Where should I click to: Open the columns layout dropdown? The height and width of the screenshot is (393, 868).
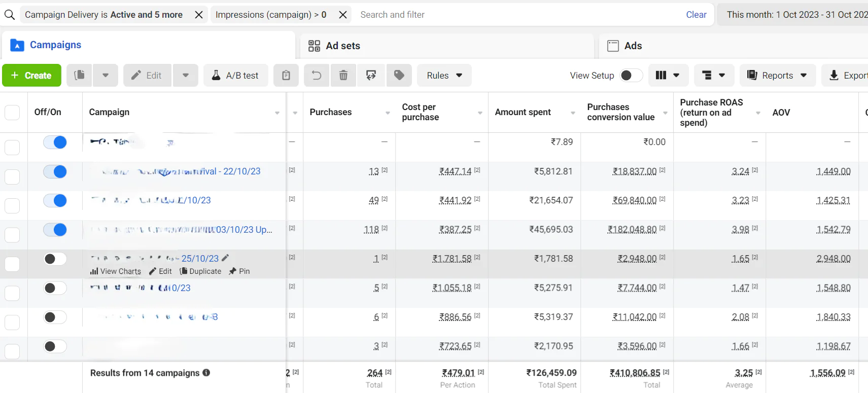[668, 75]
